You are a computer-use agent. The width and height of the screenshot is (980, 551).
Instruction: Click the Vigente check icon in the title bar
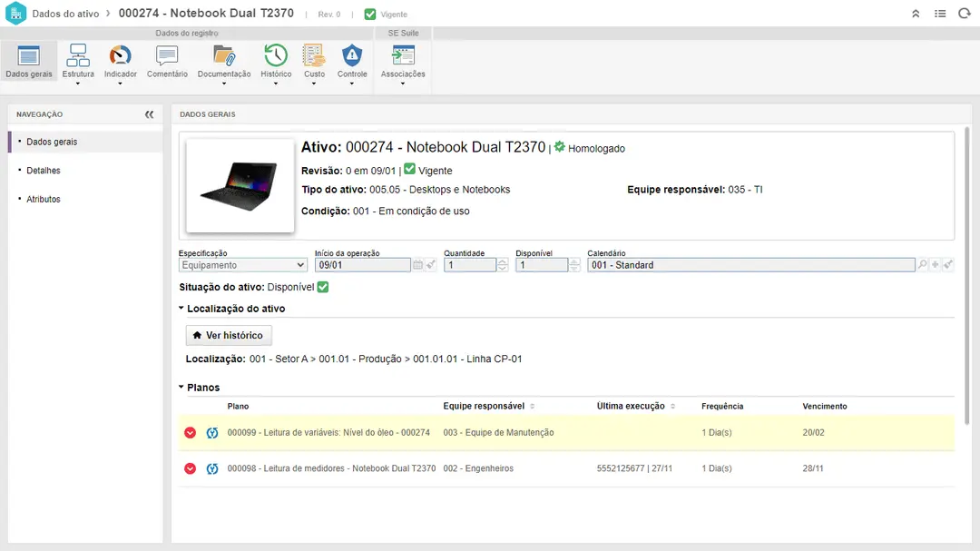tap(370, 14)
